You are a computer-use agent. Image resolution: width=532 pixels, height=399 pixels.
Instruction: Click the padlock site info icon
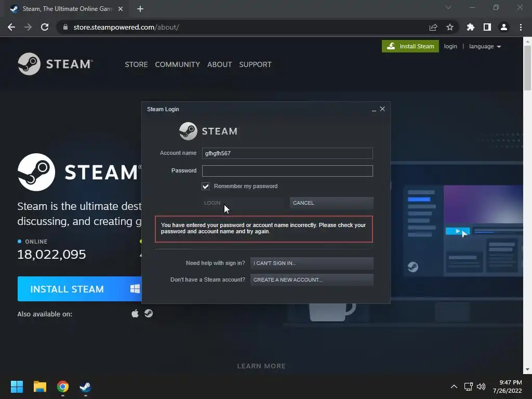pyautogui.click(x=65, y=27)
